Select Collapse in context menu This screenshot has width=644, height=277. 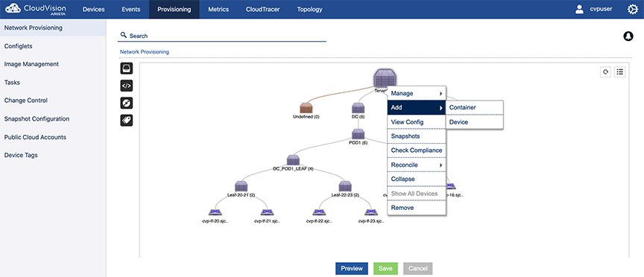417,179
